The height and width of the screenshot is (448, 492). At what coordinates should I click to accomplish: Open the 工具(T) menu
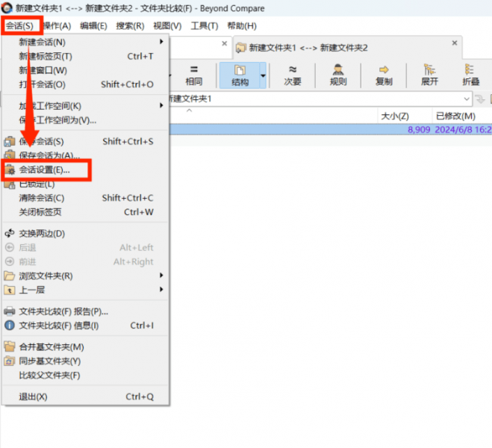click(205, 25)
